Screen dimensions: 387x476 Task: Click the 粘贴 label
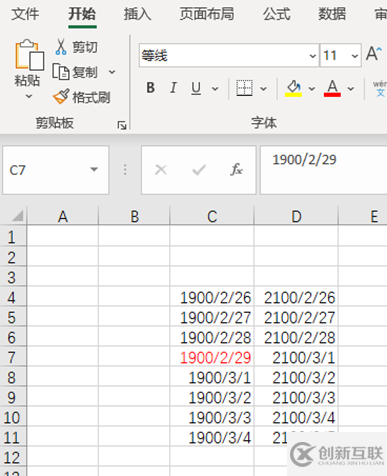point(27,81)
